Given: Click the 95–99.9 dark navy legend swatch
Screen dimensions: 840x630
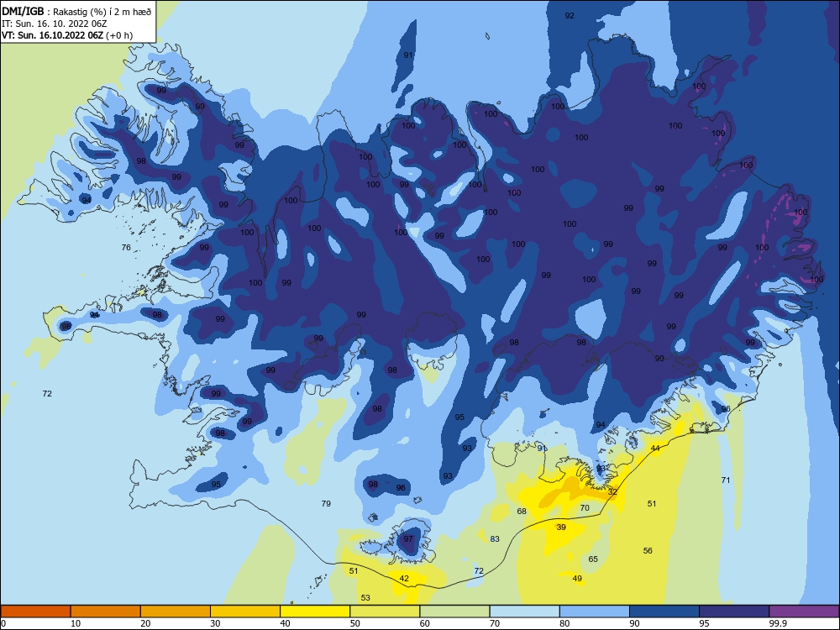Looking at the screenshot, I should tap(734, 612).
